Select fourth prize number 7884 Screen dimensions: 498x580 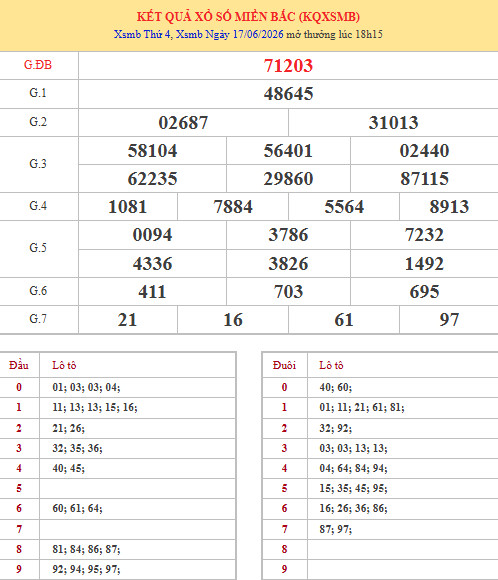(233, 207)
